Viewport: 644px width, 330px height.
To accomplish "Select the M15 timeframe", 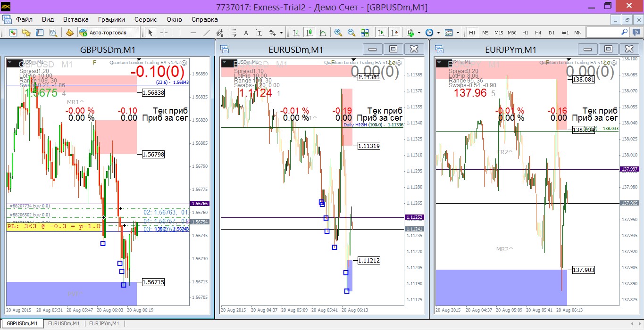I will [x=499, y=33].
